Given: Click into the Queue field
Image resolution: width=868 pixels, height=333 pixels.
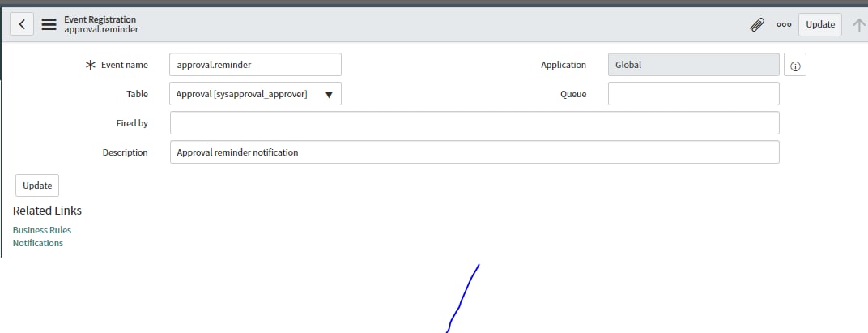Looking at the screenshot, I should click(694, 94).
